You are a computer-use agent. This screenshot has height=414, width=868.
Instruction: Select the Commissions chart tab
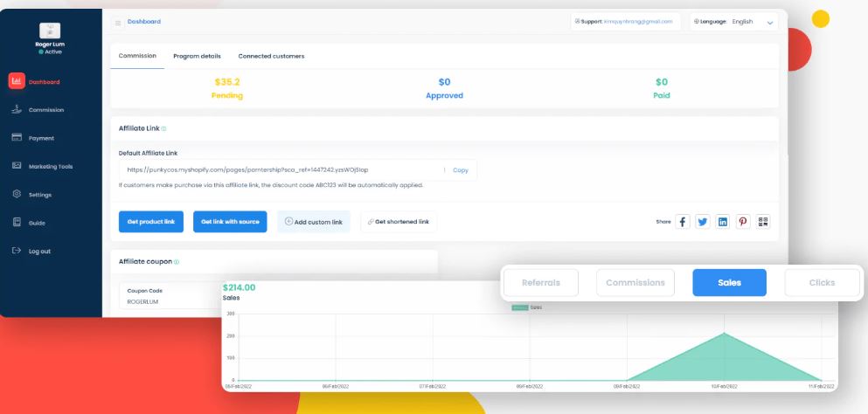[635, 283]
